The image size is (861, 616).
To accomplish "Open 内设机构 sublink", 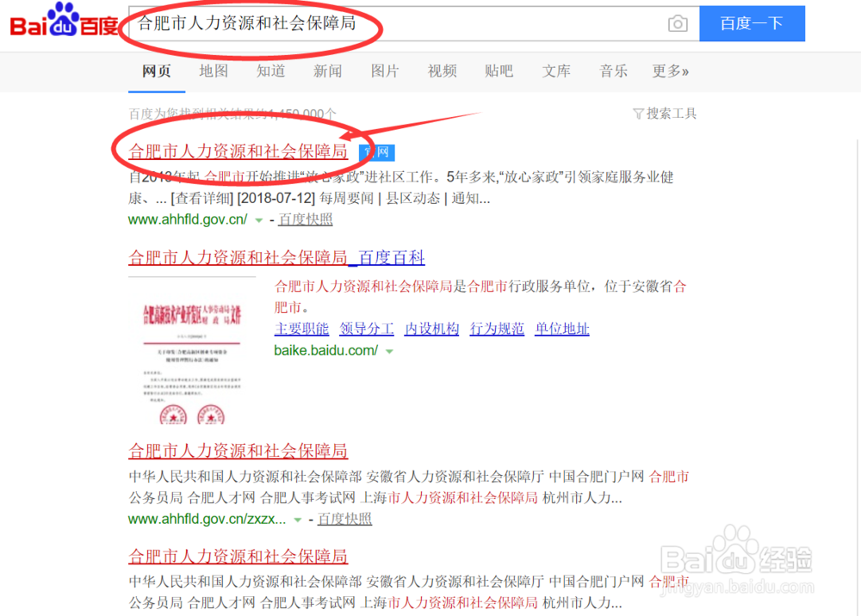I will coord(431,329).
